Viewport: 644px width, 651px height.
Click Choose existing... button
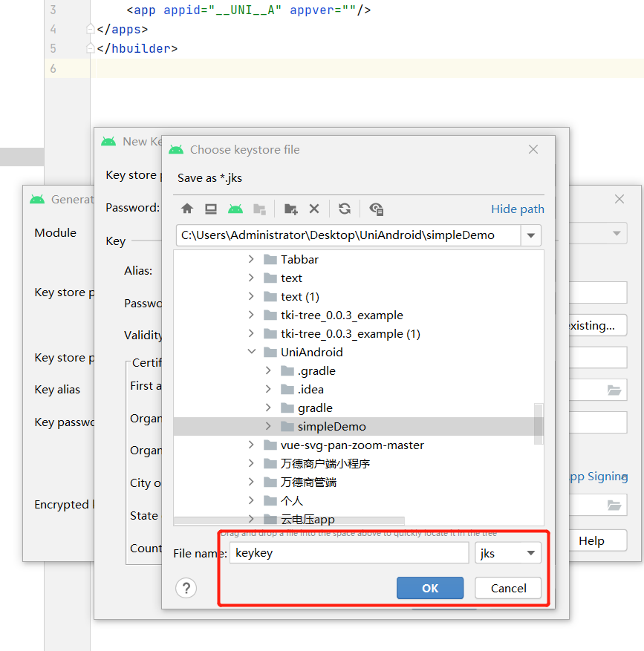pos(597,325)
